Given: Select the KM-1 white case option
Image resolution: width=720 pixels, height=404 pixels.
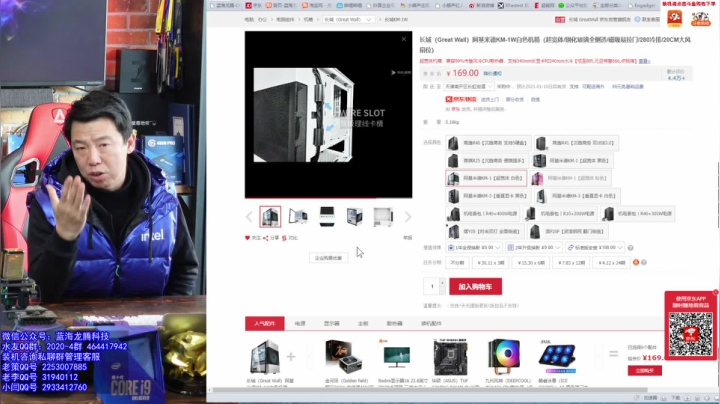Looking at the screenshot, I should pyautogui.click(x=486, y=178).
